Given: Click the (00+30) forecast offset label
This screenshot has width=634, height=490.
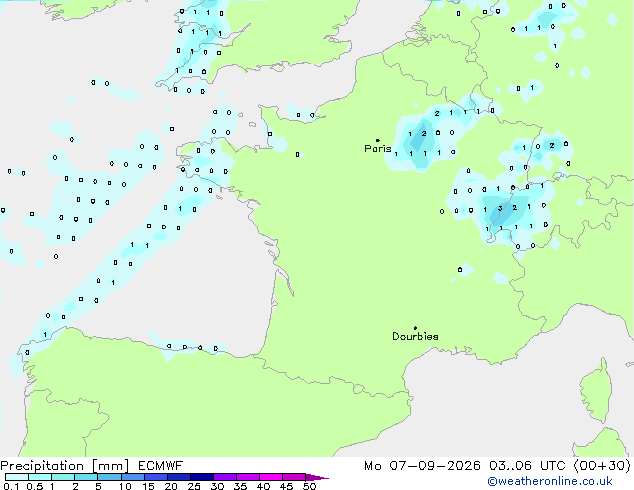Looking at the screenshot, I should 602,466.
